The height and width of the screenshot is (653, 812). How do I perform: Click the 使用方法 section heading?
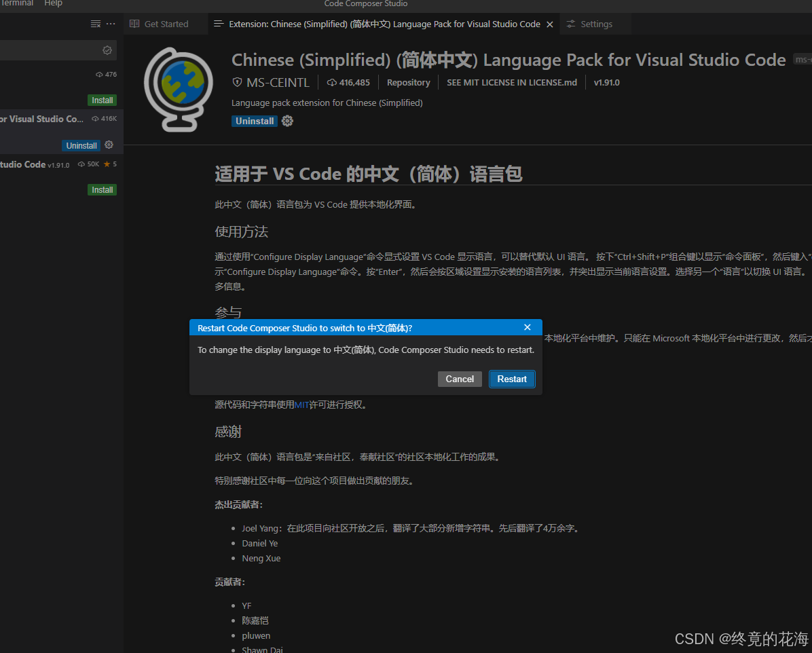(x=241, y=231)
